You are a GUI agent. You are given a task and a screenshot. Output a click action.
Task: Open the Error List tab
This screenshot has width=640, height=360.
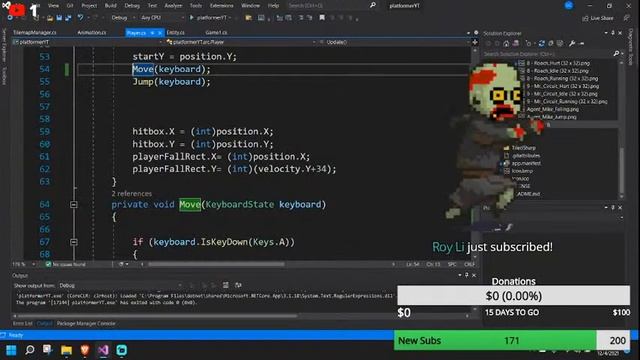[23, 324]
